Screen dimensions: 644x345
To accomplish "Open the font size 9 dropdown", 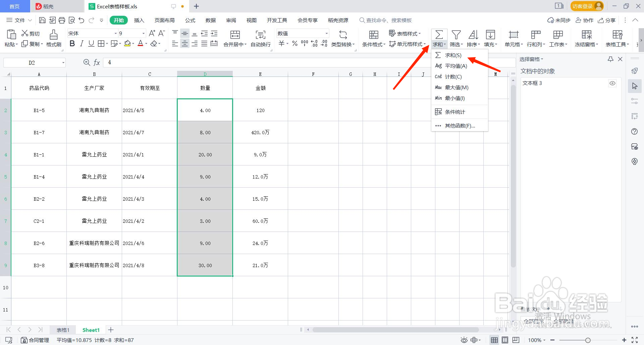I will click(x=144, y=33).
